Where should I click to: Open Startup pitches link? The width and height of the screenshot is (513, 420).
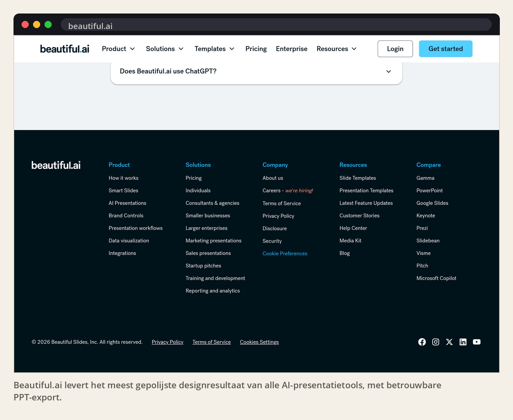(x=204, y=266)
